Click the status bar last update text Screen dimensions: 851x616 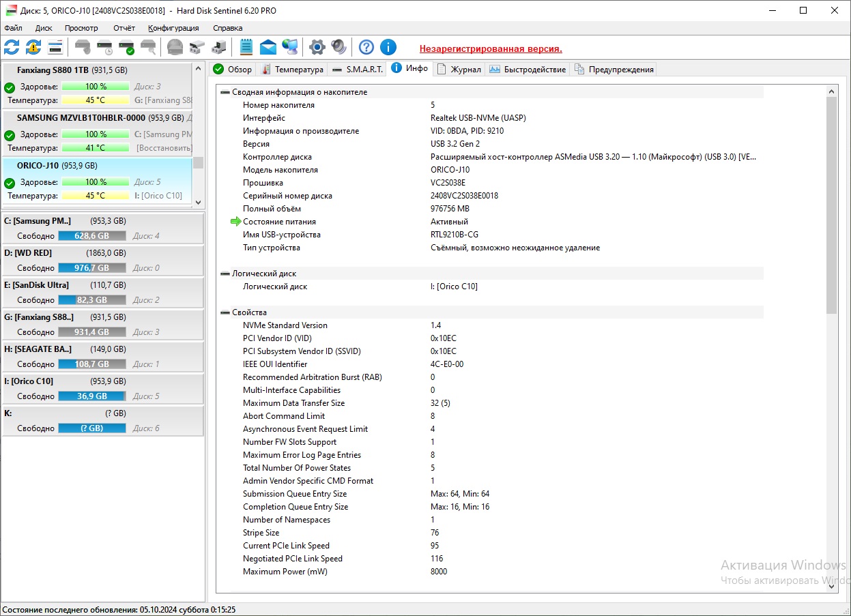pos(119,610)
